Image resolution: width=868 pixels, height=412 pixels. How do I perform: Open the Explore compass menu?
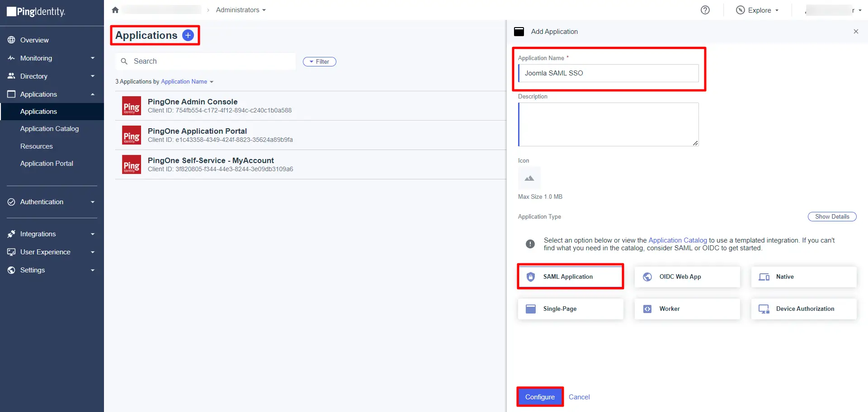click(757, 10)
